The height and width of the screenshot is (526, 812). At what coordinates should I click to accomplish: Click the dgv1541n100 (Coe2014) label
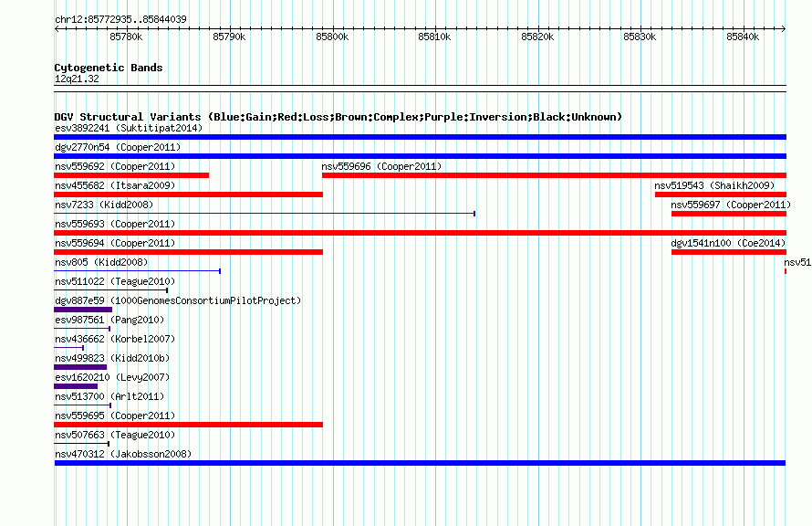(728, 243)
